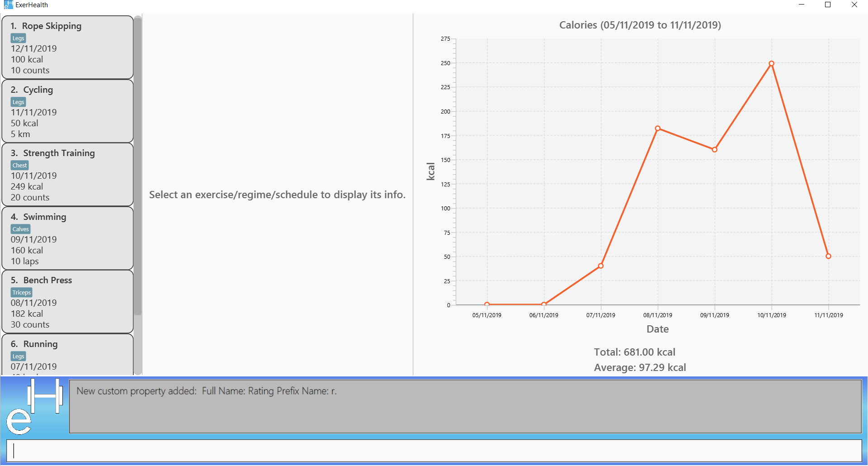
Task: Click the Legs tag on Rope Skipping
Action: click(18, 38)
